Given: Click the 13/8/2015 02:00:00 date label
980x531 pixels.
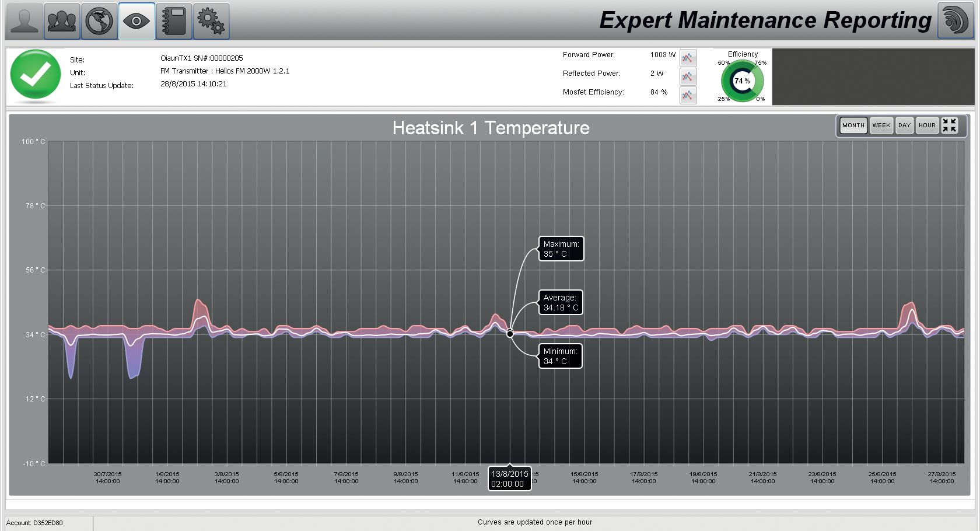Looking at the screenshot, I should [509, 479].
